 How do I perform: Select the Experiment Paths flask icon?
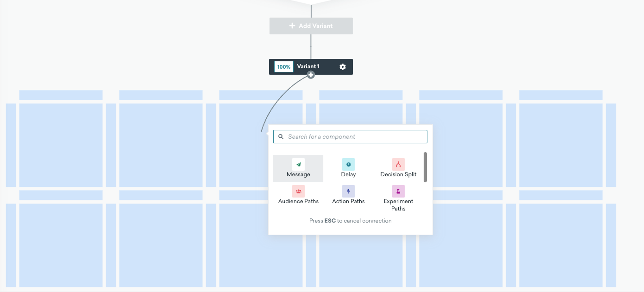pyautogui.click(x=398, y=191)
